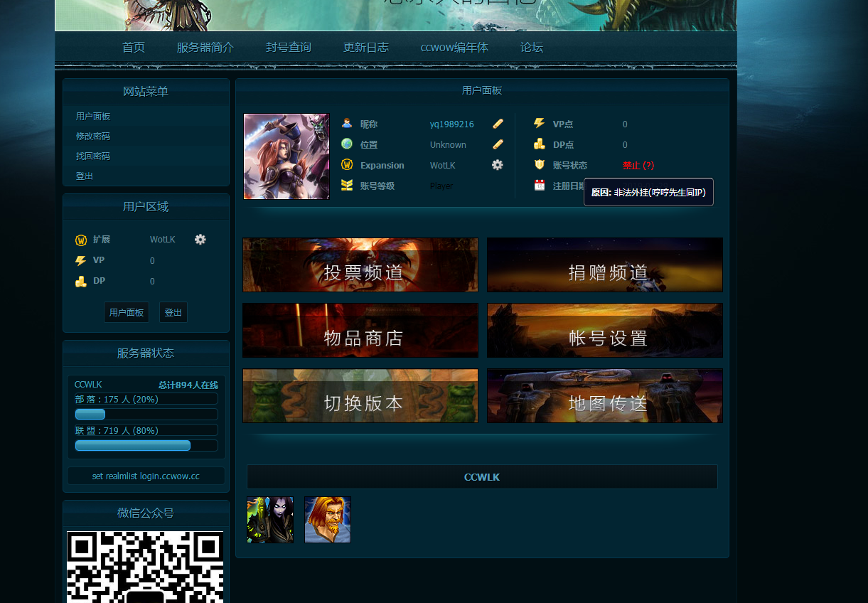Click 修改密码 in the website menu
This screenshot has width=868, height=603.
(x=93, y=137)
